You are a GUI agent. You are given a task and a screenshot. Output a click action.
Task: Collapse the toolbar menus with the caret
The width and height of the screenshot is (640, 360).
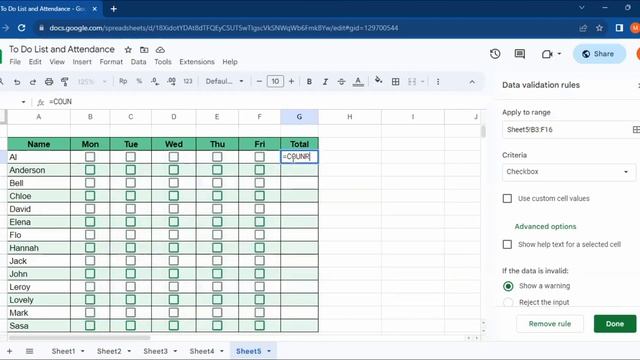(472, 82)
